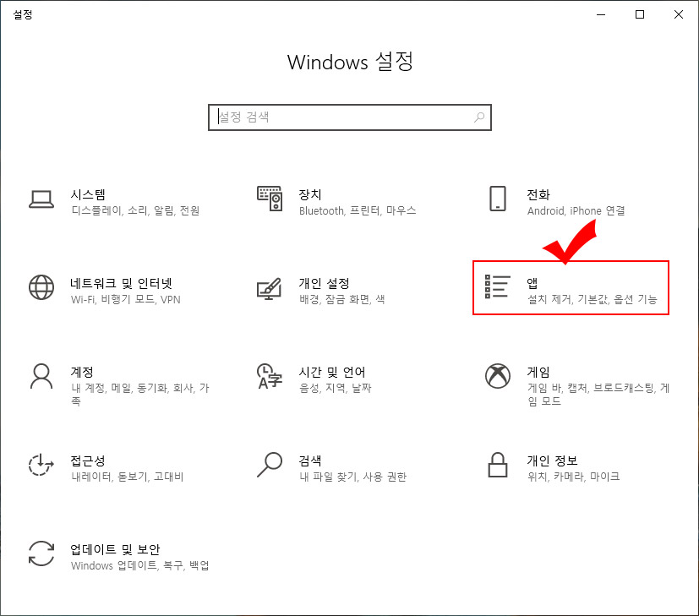Click the circular arrows icon for 업데이트 및 보안
Viewport: 699px width, 616px height.
41,553
